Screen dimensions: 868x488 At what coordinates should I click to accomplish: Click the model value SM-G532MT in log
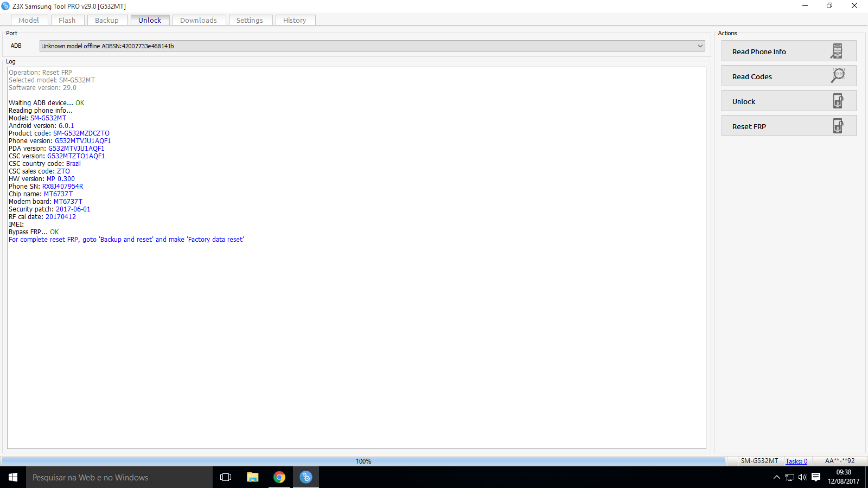pyautogui.click(x=48, y=118)
